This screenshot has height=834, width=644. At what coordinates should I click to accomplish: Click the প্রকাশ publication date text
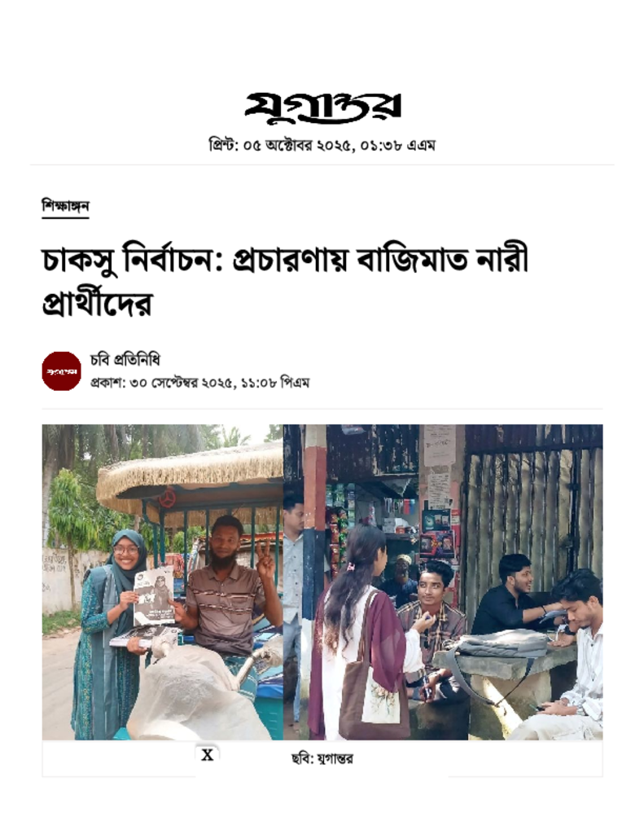(x=200, y=383)
